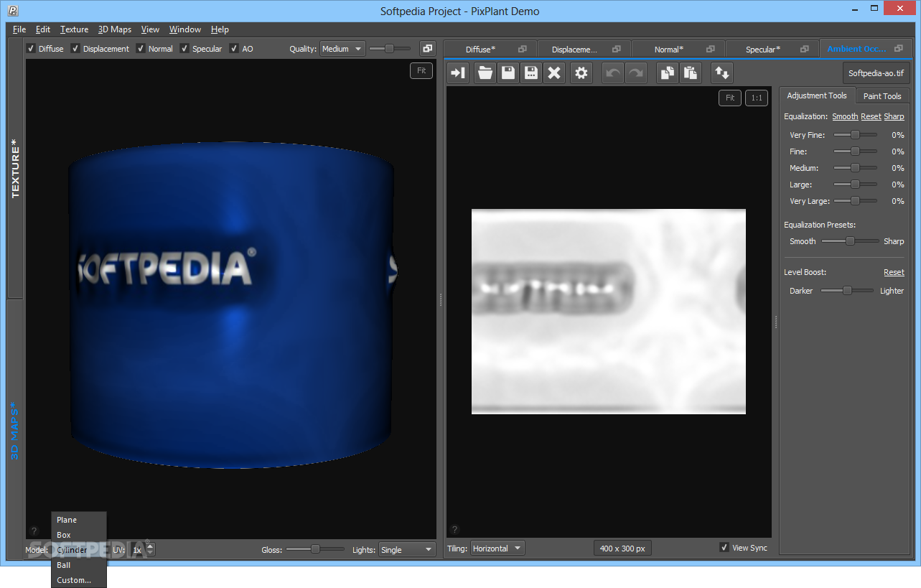Open the Tiling dropdown set to Horizontal

click(x=497, y=549)
